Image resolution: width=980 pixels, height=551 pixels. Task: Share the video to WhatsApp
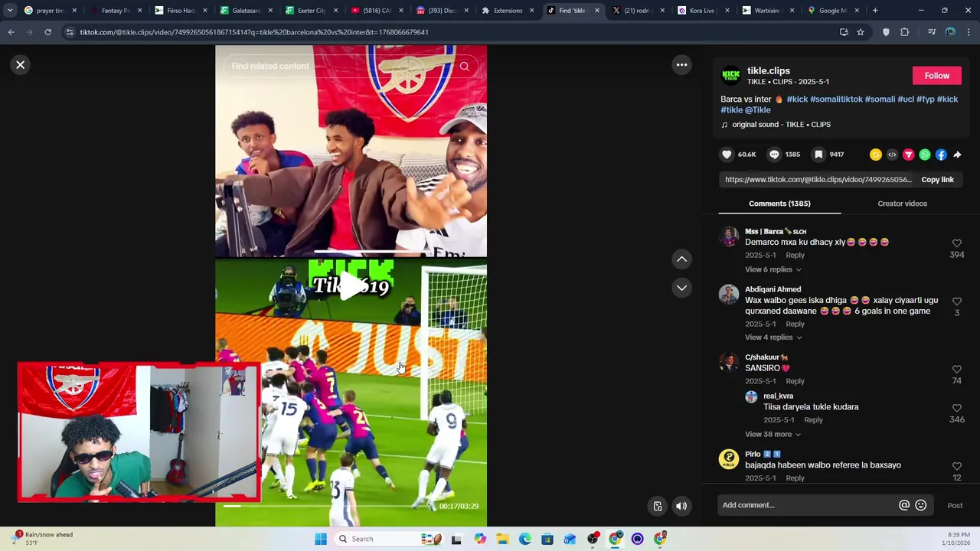(x=925, y=155)
